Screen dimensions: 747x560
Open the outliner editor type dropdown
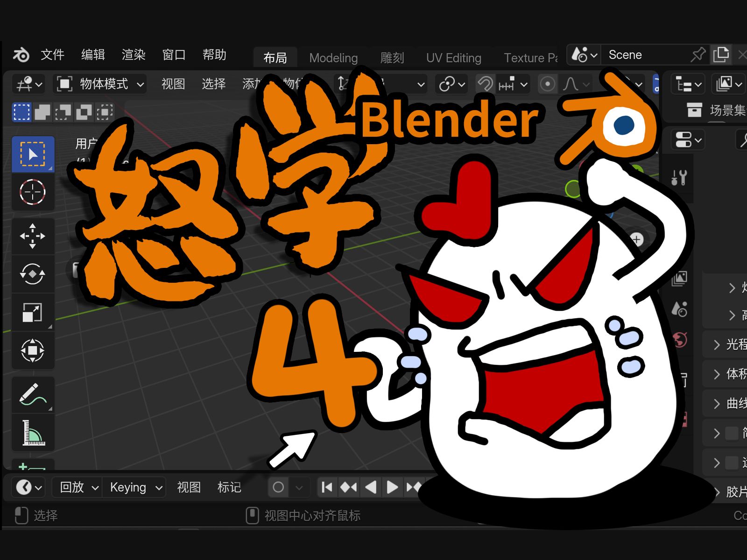(x=688, y=84)
